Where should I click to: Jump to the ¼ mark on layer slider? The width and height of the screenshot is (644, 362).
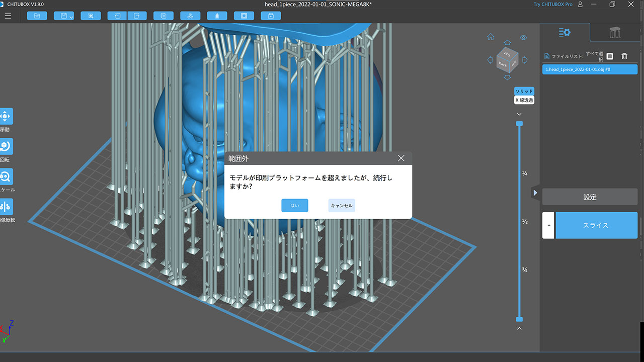tap(525, 173)
